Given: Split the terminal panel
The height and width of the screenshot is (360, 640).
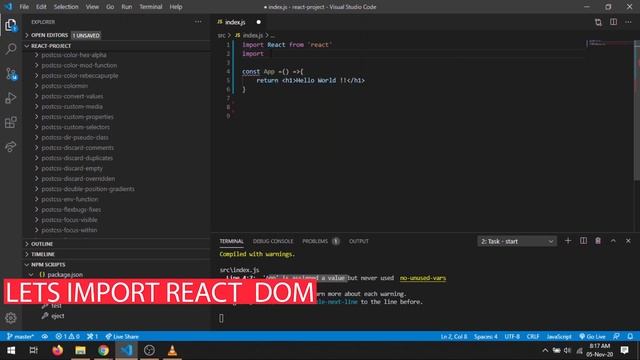Looking at the screenshot, I should point(583,241).
